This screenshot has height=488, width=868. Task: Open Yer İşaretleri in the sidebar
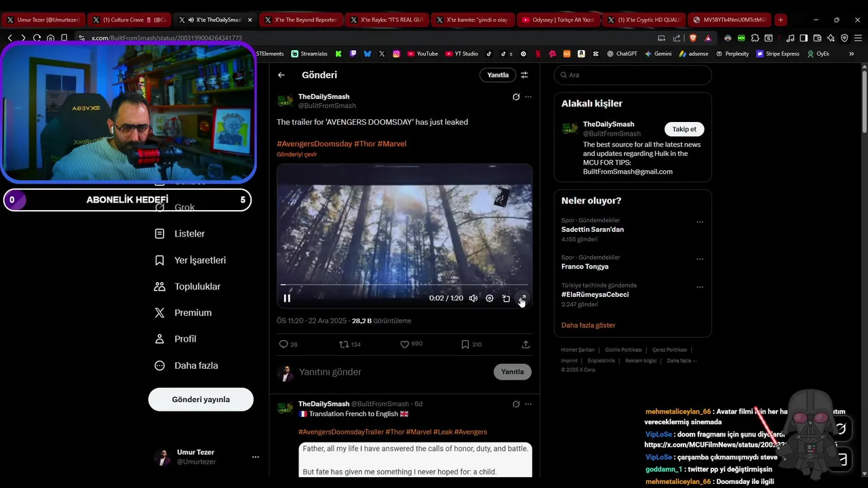[x=191, y=260]
